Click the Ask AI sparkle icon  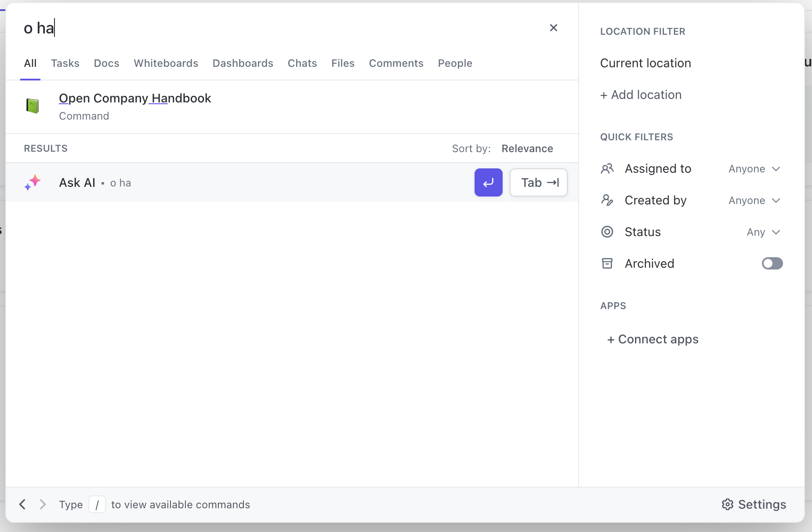point(33,182)
